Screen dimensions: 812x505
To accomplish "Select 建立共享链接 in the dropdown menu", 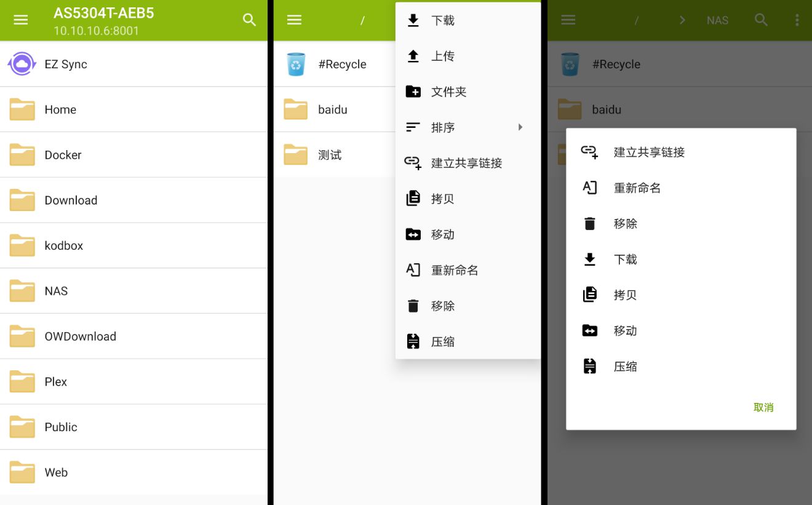I will click(x=468, y=163).
